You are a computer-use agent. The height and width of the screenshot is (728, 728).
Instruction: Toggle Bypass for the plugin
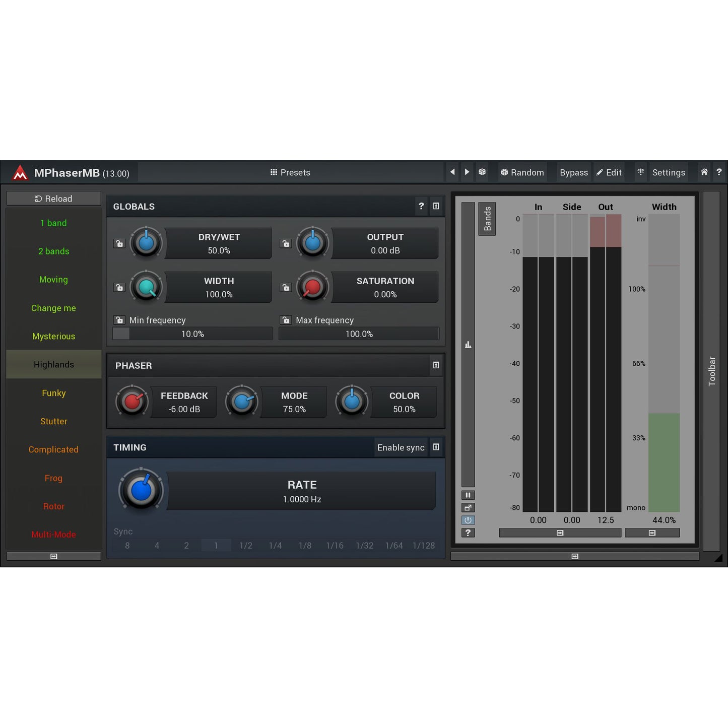(x=573, y=172)
